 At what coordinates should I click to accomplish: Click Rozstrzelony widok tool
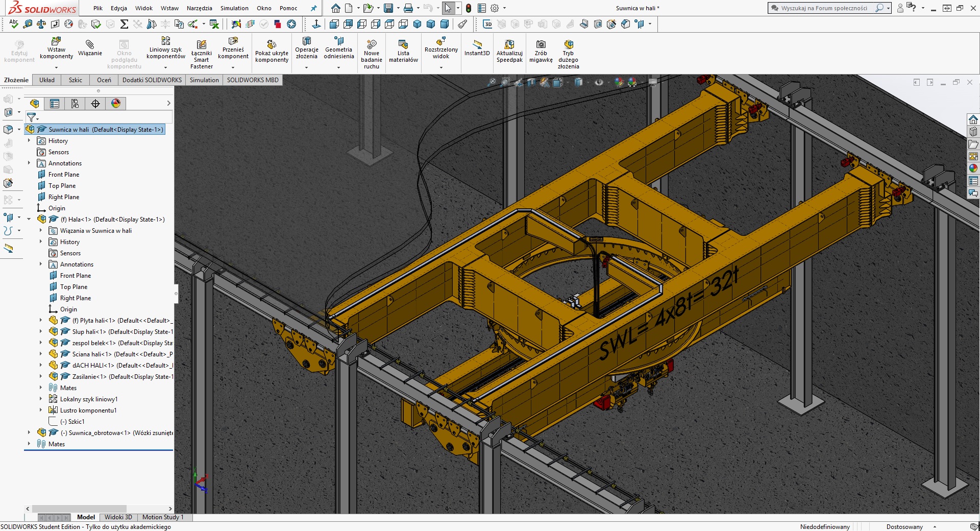(x=441, y=49)
